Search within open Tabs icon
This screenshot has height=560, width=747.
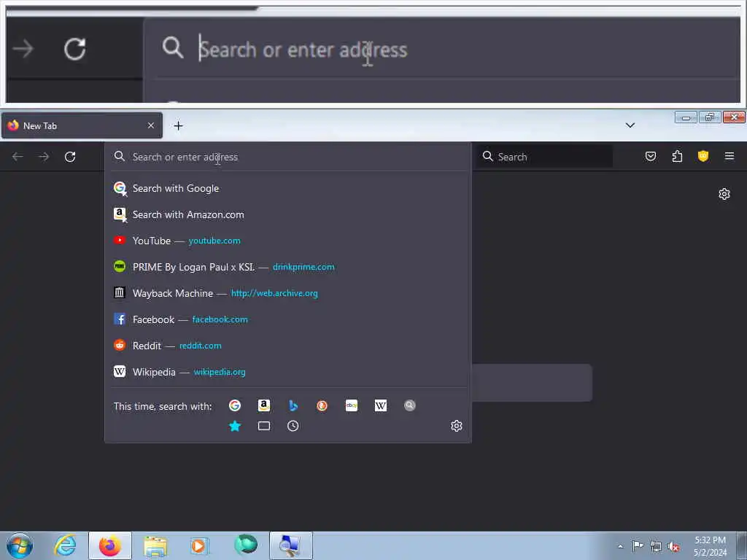[x=264, y=426]
